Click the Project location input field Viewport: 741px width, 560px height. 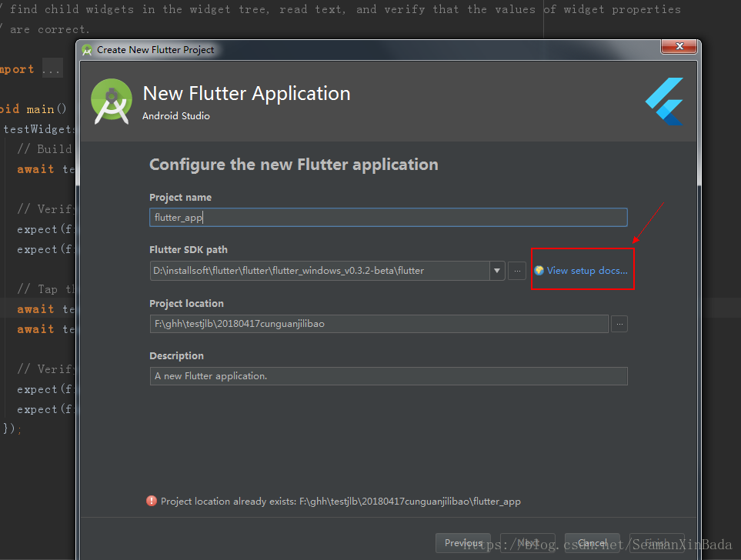point(379,324)
